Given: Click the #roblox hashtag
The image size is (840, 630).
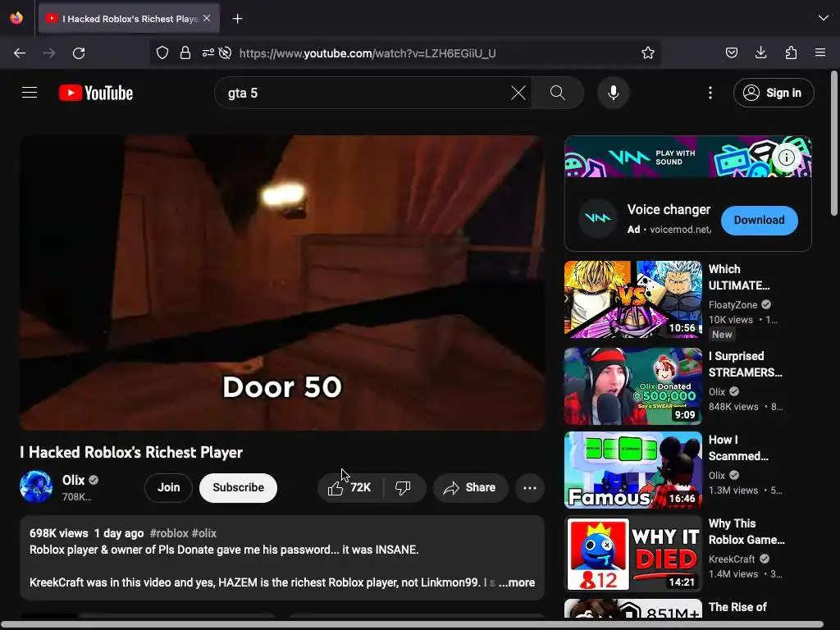Looking at the screenshot, I should click(169, 533).
